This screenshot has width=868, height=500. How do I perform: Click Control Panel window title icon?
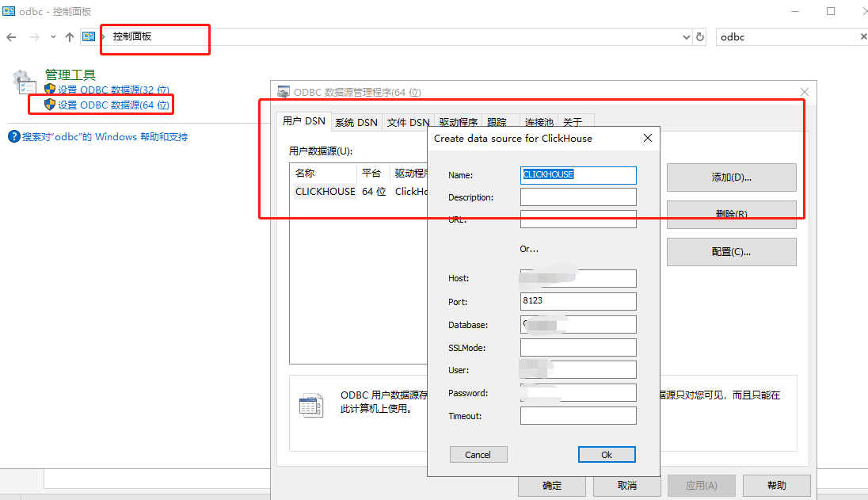coord(9,11)
